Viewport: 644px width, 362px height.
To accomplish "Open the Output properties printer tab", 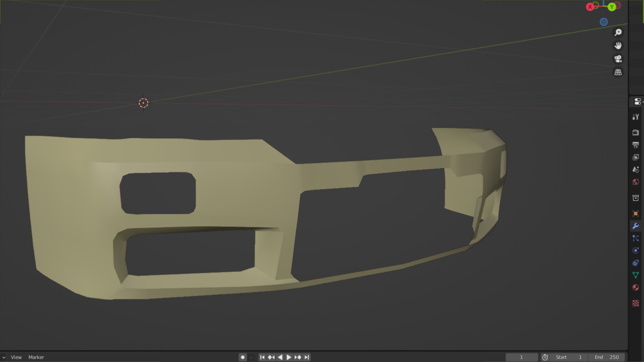I will [635, 145].
